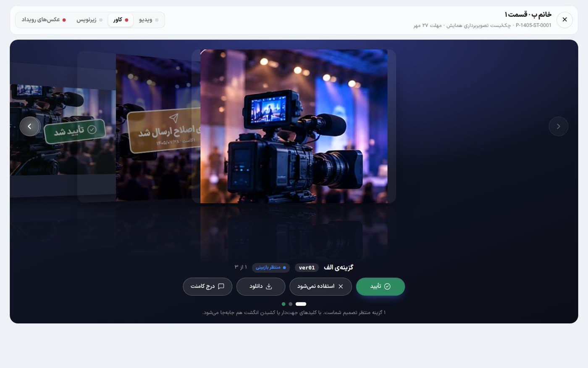Go to the next cover with the left chevron
The width and height of the screenshot is (588, 368).
click(29, 126)
